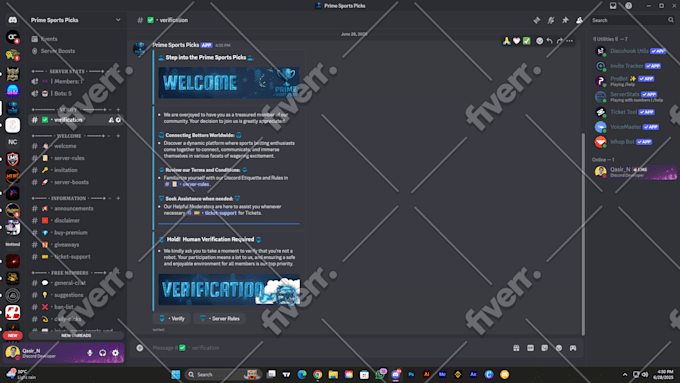Open notification settings bell in header
This screenshot has width=680, height=383.
click(x=551, y=20)
